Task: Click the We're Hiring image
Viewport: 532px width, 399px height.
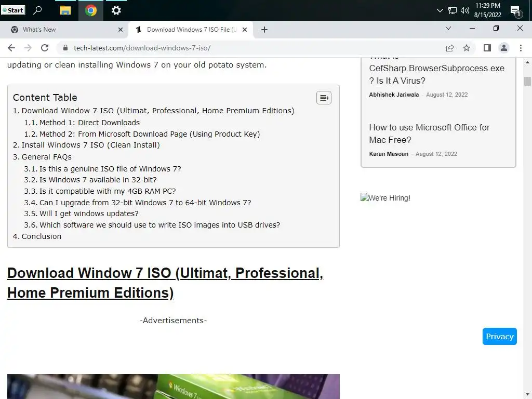Action: tap(385, 197)
